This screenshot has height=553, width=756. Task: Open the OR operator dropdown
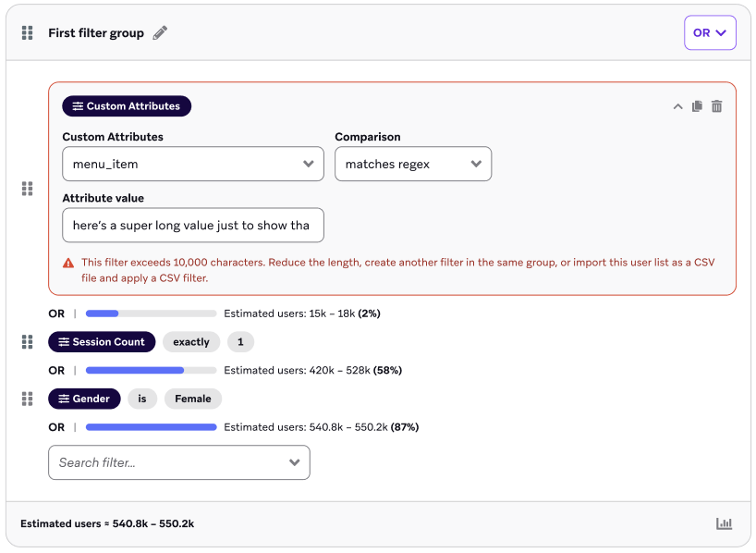(710, 32)
